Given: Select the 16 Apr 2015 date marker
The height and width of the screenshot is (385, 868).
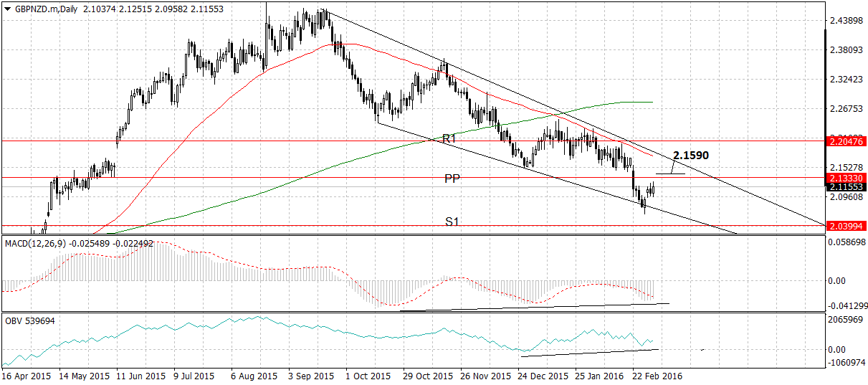Looking at the screenshot, I should tap(26, 376).
